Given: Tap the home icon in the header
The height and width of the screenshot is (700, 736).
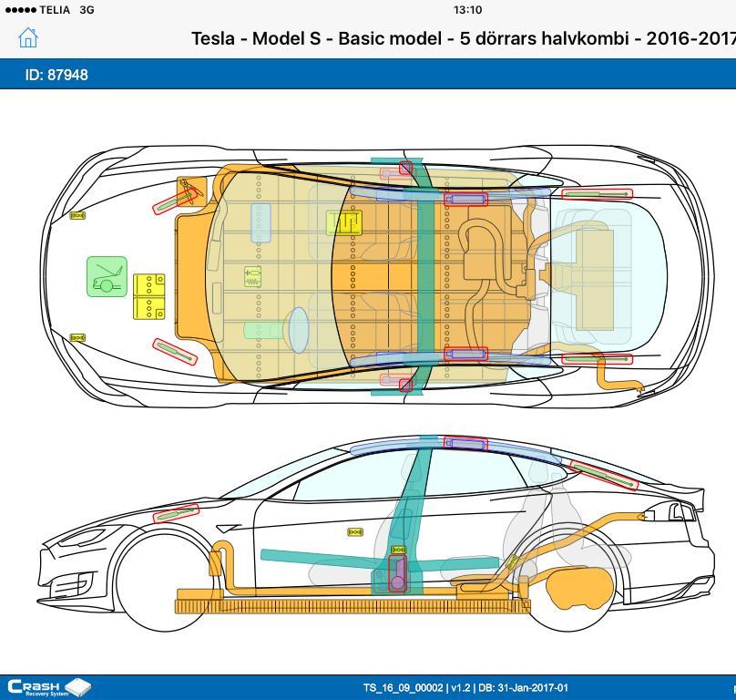Looking at the screenshot, I should (27, 37).
